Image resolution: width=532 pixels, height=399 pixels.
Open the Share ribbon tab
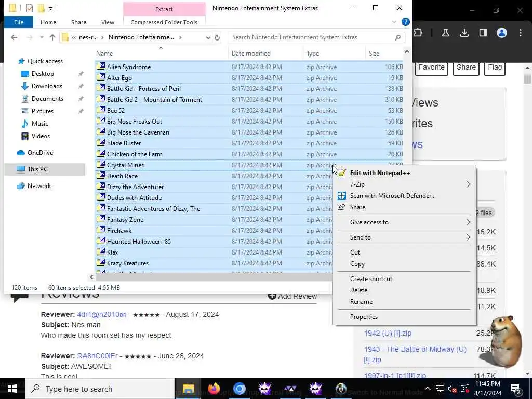click(x=78, y=22)
